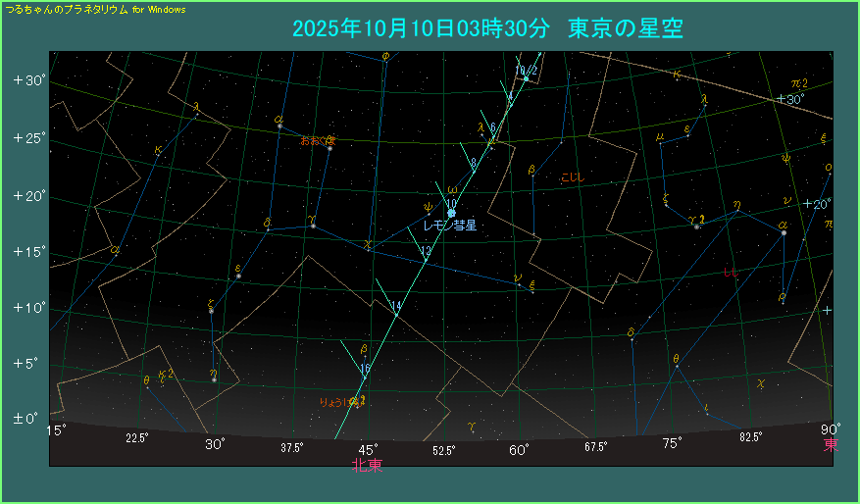
Task: Click the +30° altitude label on left axis
Action: pyautogui.click(x=30, y=80)
